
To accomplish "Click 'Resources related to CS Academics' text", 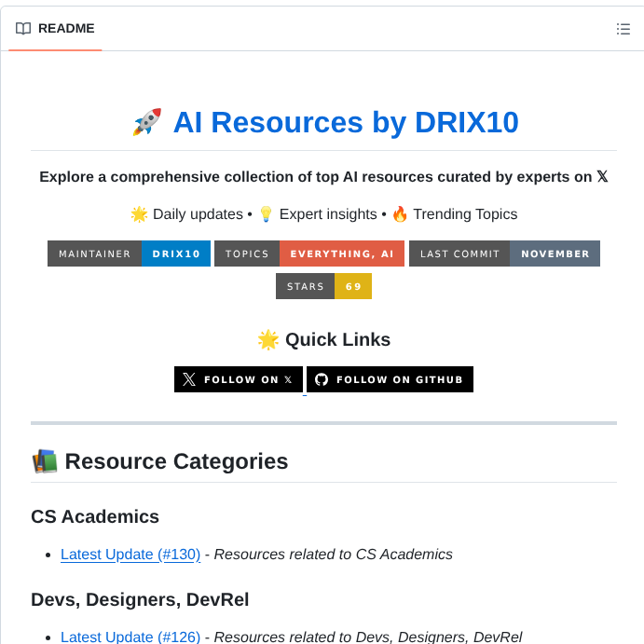I will click(333, 554).
